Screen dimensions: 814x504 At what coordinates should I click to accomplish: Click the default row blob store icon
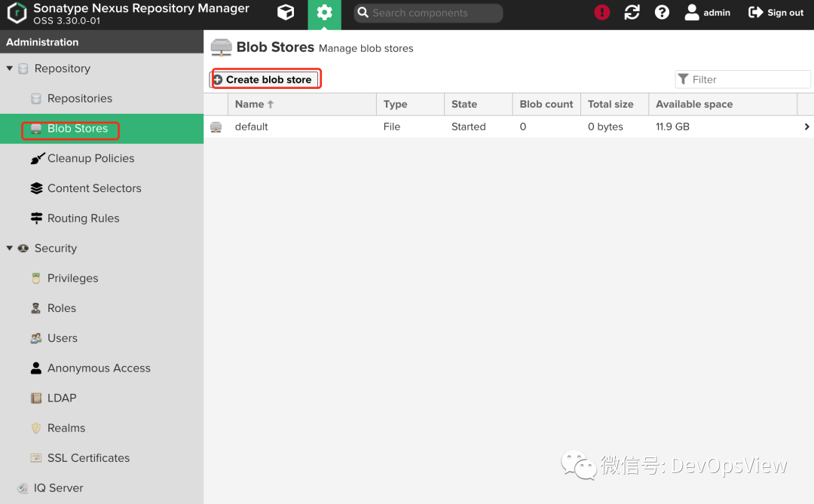pos(216,127)
